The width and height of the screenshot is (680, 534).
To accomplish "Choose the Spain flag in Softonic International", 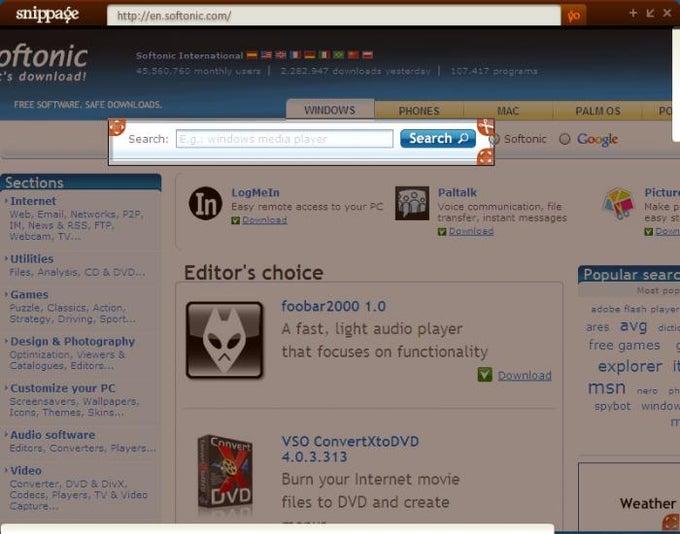I will tap(252, 55).
